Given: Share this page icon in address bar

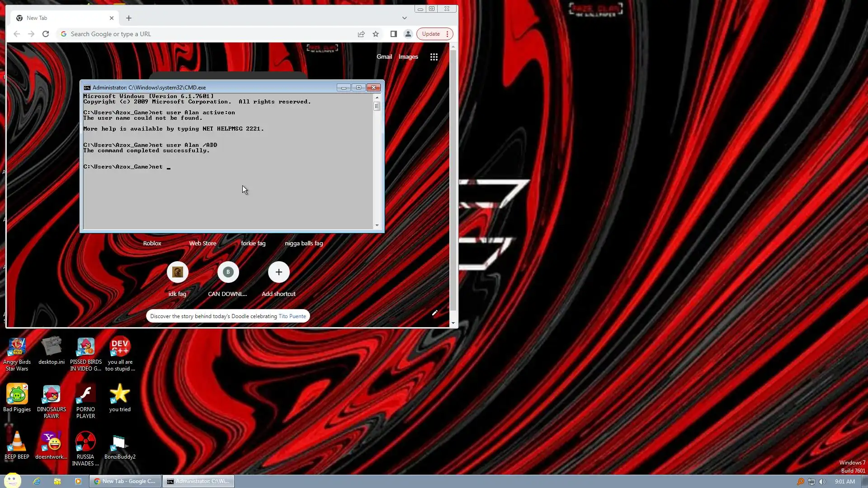Looking at the screenshot, I should click(361, 34).
